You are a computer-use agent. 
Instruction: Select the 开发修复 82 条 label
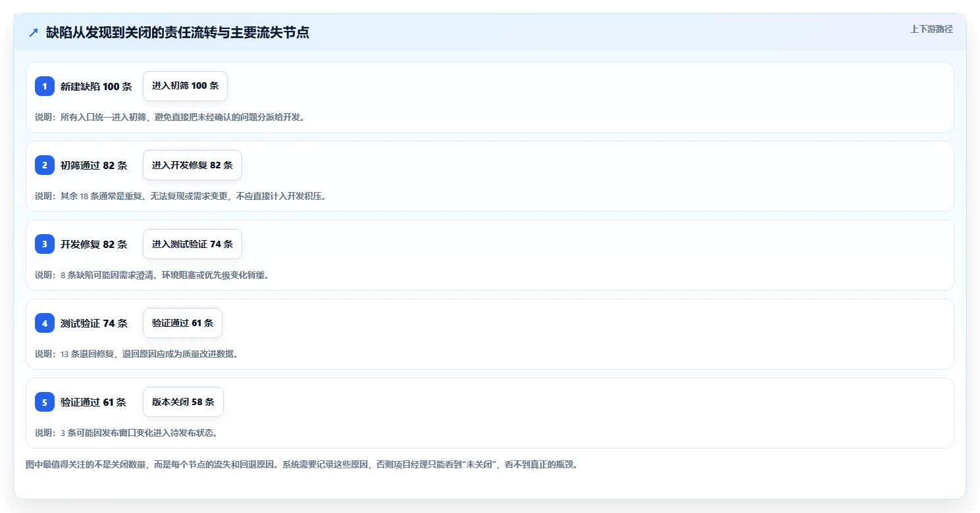pos(93,244)
